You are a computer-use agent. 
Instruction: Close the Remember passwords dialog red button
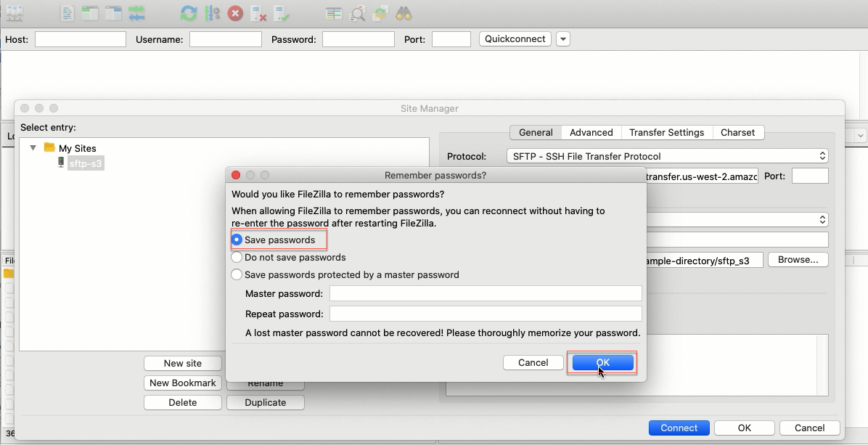click(x=235, y=175)
